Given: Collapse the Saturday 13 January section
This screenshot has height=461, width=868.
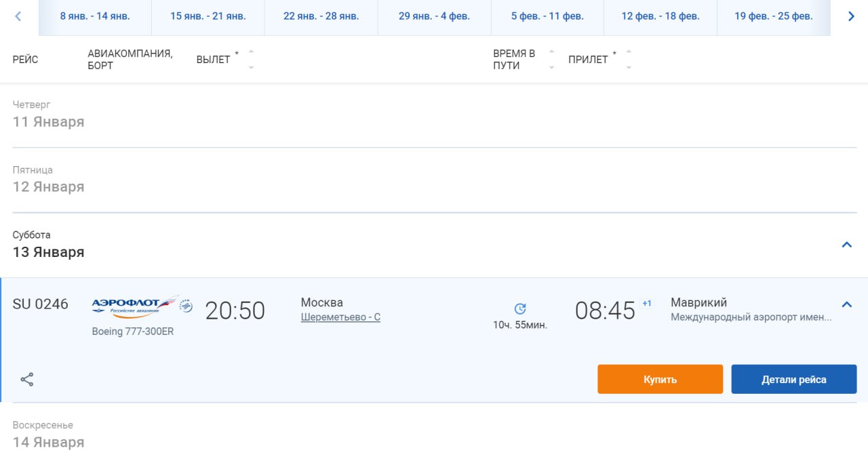Looking at the screenshot, I should (x=846, y=245).
